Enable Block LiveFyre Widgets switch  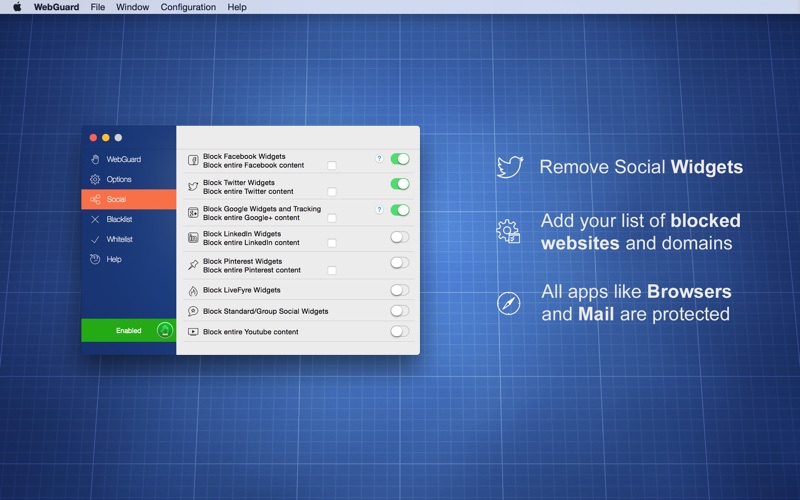point(400,290)
